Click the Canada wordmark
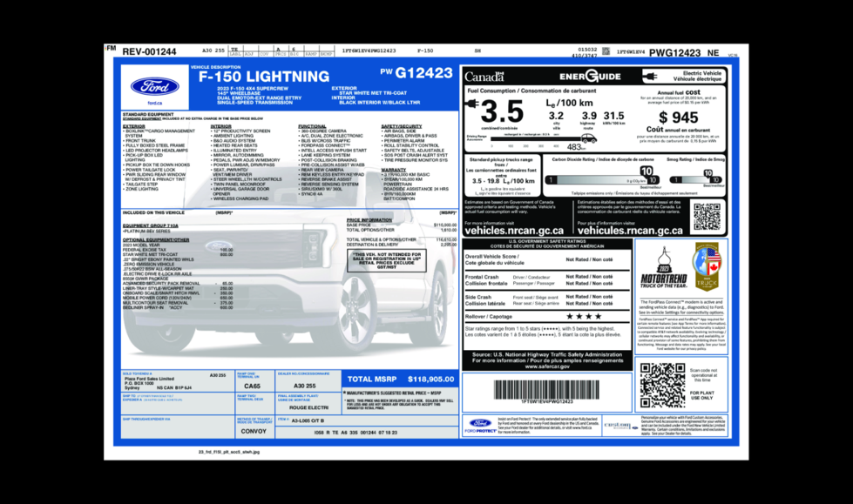Image resolution: width=853 pixels, height=504 pixels. (484, 77)
